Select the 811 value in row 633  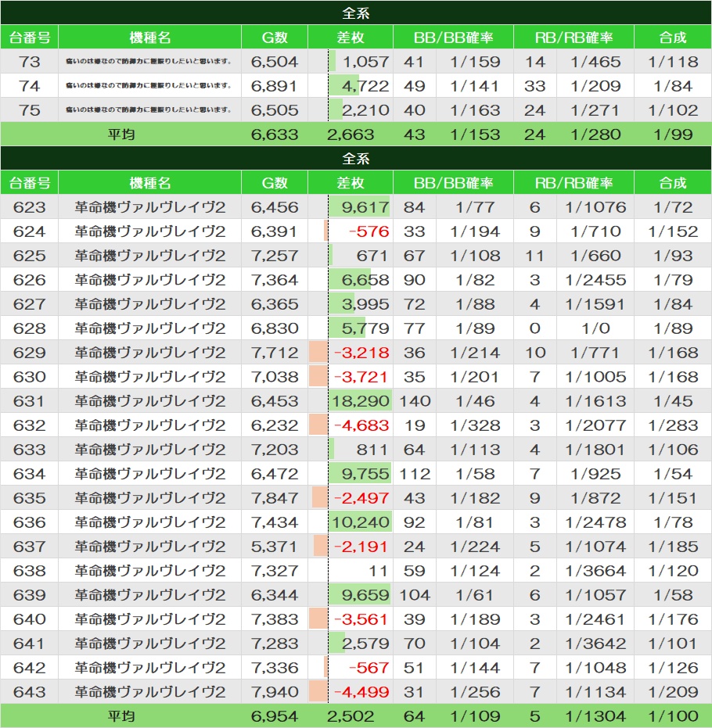pos(372,450)
